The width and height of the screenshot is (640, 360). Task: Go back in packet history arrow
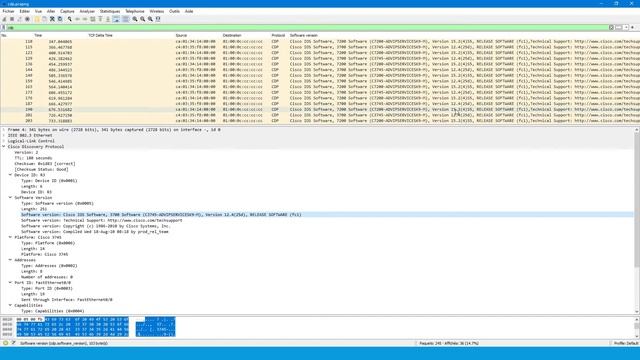tap(77, 19)
